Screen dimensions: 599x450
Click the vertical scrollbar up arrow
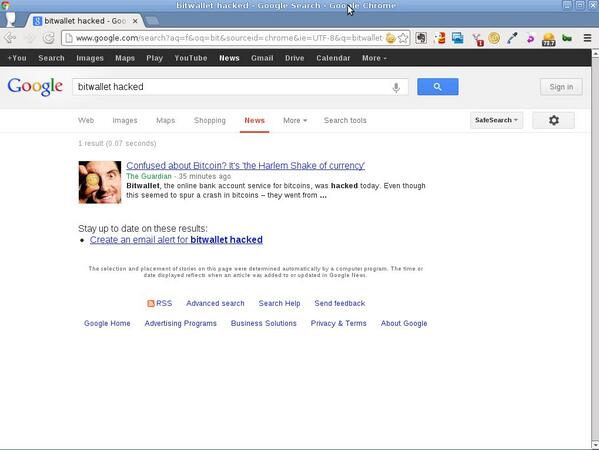(595, 54)
